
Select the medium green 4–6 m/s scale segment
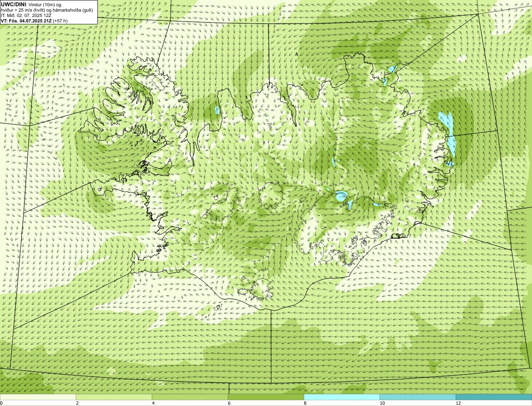click(190, 397)
